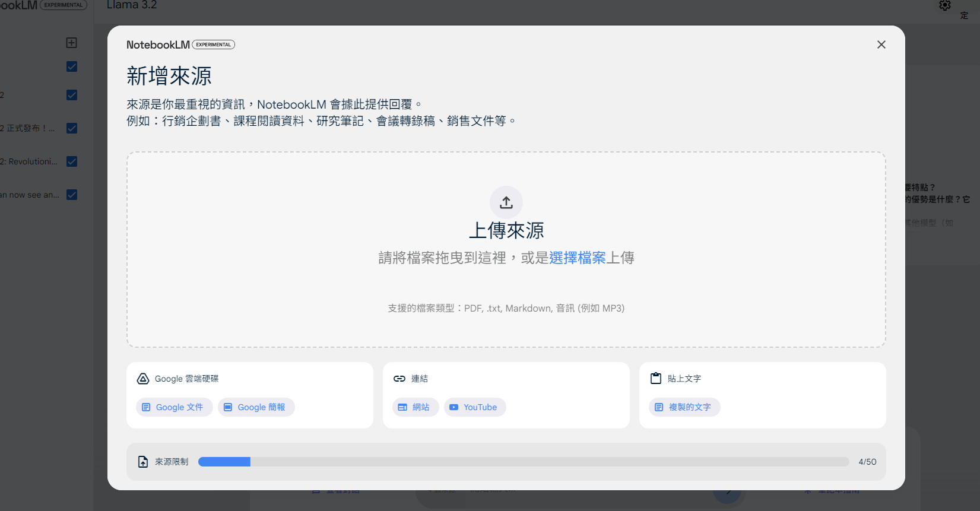Screen dimensions: 980x511
Task: Click the add source plus icon in sidebar
Action: click(x=72, y=43)
